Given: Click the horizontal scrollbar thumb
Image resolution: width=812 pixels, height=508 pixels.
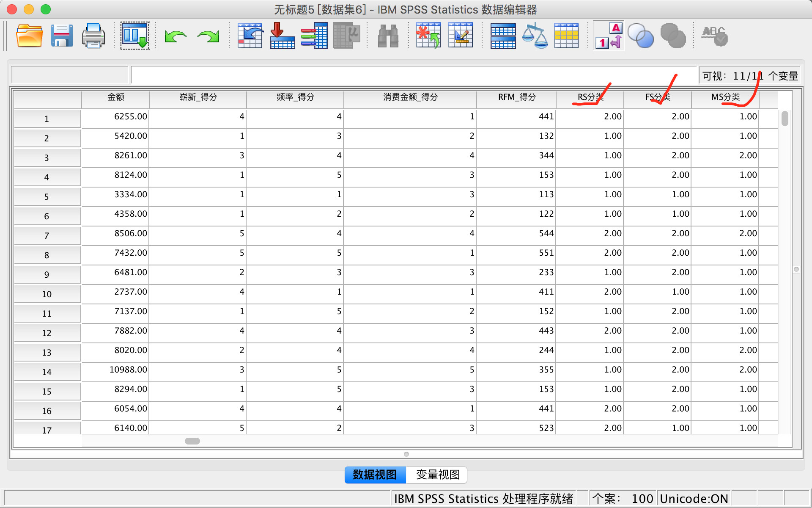Looking at the screenshot, I should click(192, 441).
